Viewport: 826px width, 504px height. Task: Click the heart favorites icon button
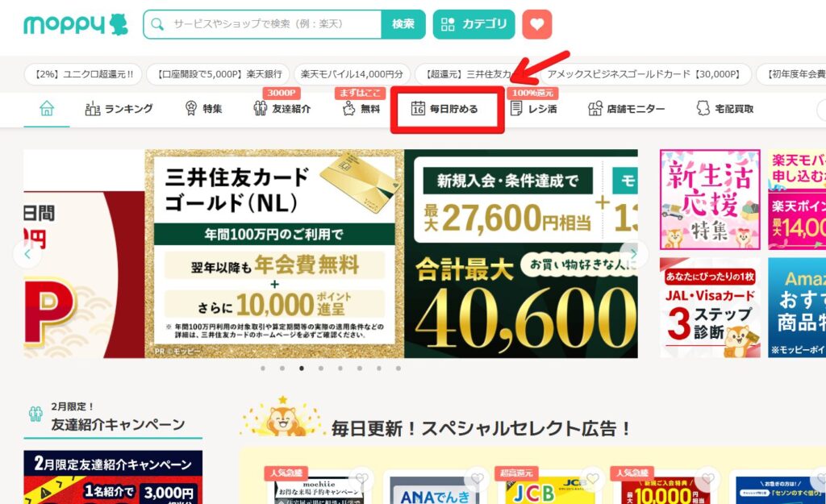(x=536, y=24)
